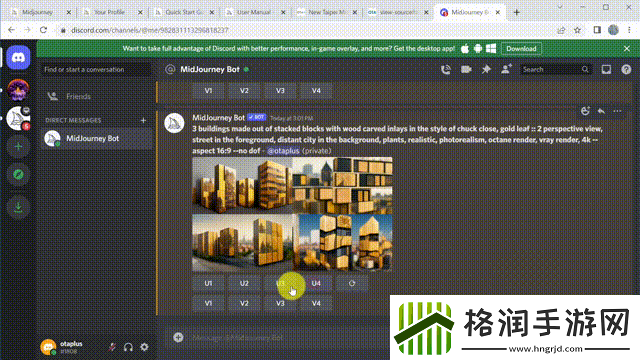The image size is (640, 360).
Task: Open the otaplus user avatar
Action: click(x=49, y=347)
